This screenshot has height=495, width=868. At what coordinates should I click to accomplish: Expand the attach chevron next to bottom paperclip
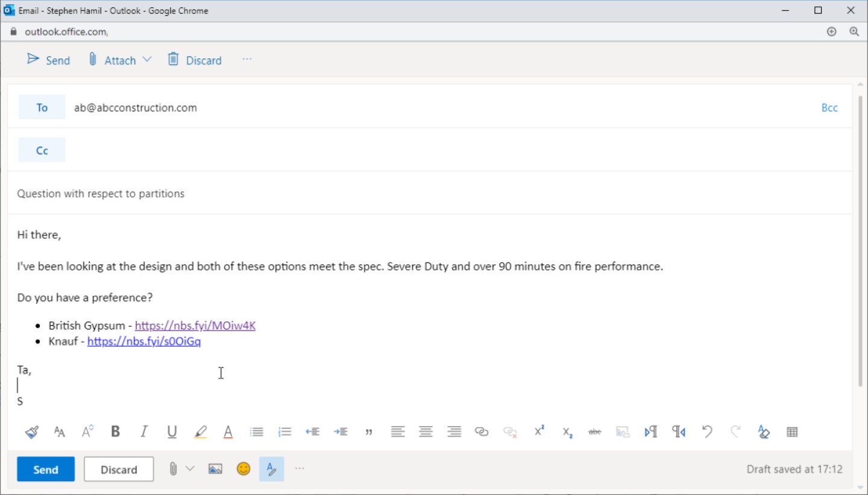point(190,469)
